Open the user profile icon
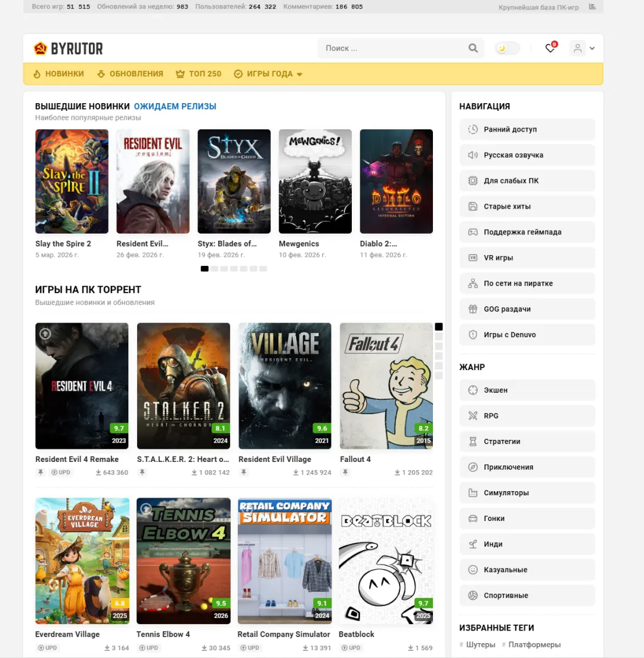The width and height of the screenshot is (644, 658). click(x=578, y=48)
